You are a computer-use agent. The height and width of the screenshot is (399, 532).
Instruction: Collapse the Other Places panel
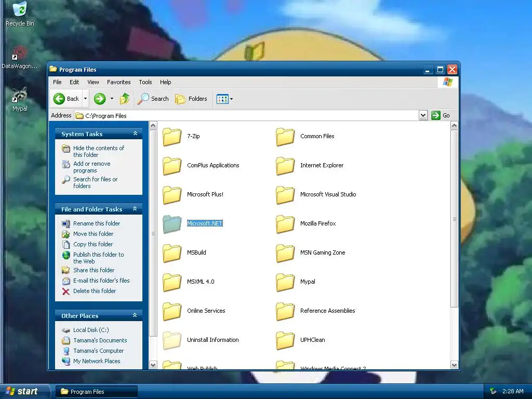(135, 315)
